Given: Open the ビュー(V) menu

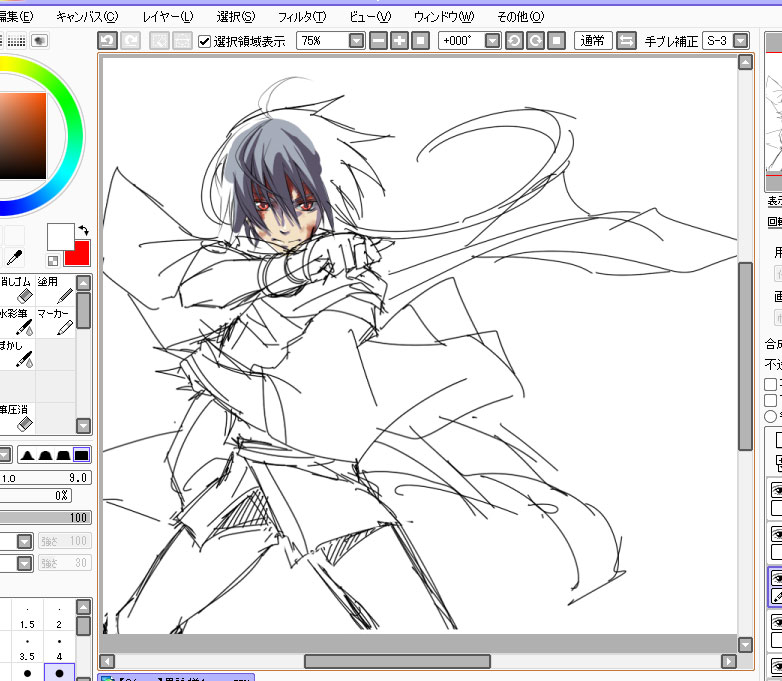Looking at the screenshot, I should (x=371, y=16).
